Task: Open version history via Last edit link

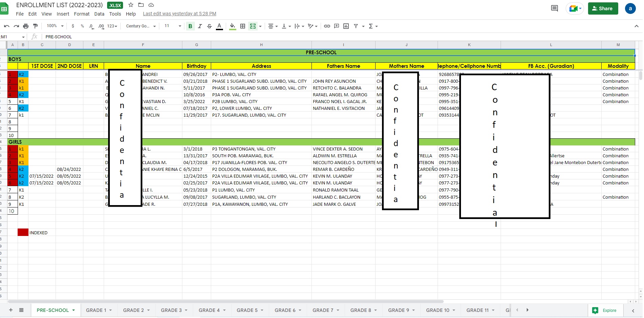Action: pos(180,14)
